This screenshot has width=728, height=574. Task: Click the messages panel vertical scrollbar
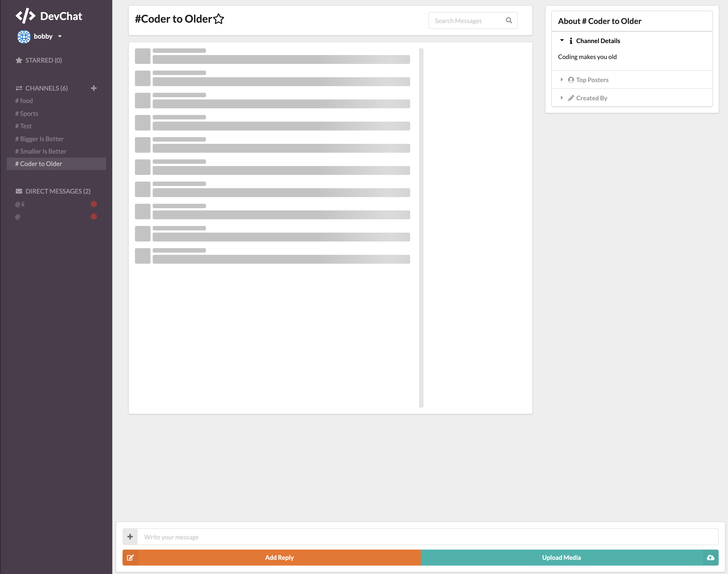421,228
